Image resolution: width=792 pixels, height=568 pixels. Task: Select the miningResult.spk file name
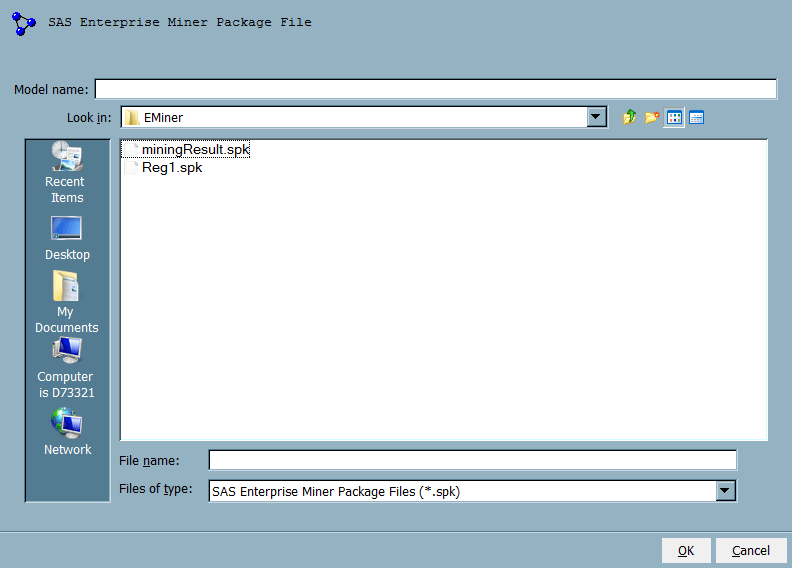tap(196, 149)
